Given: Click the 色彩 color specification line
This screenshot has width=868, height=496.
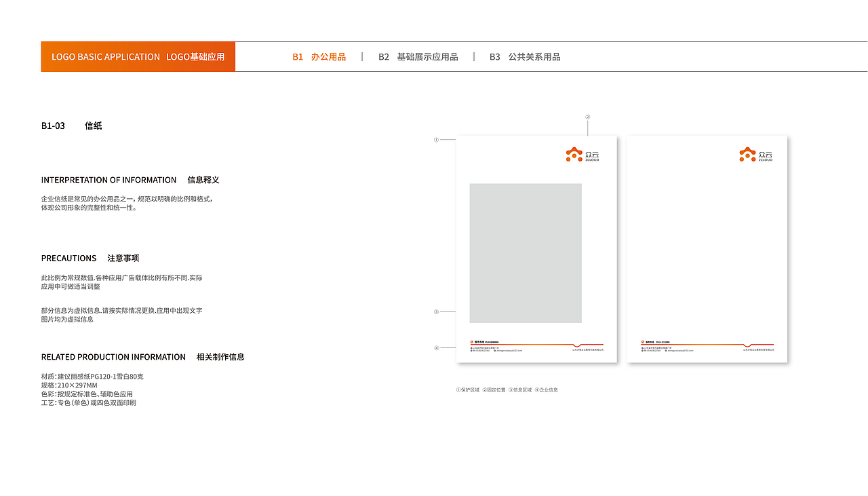Looking at the screenshot, I should pos(87,394).
